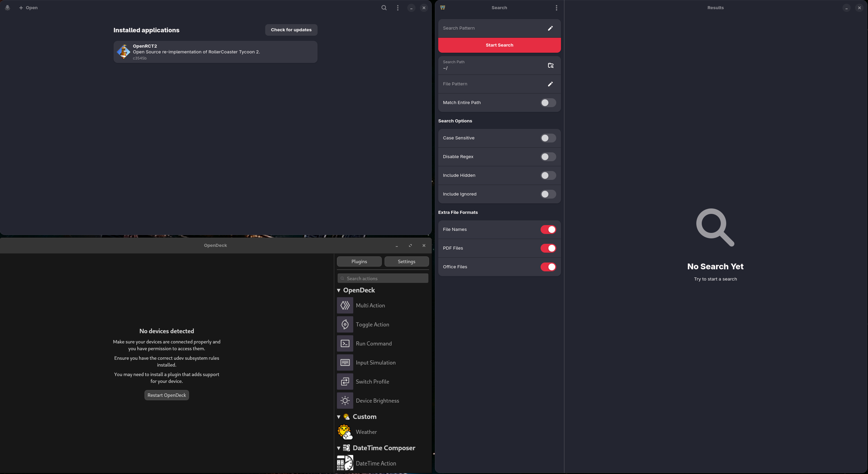Collapse the OpenDeck actions category
The height and width of the screenshot is (474, 868).
pos(339,290)
